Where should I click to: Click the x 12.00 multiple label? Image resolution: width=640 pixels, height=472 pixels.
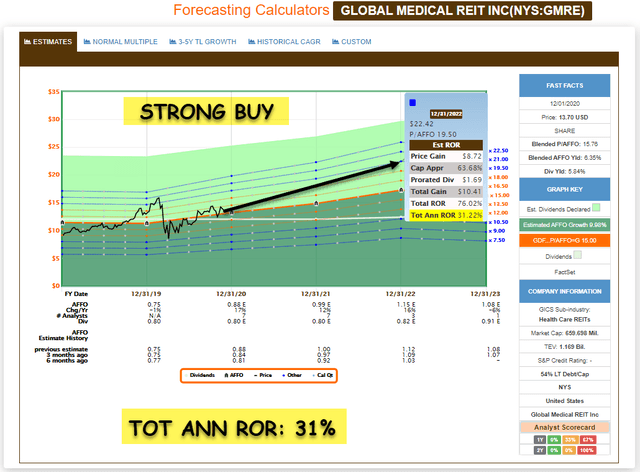(x=498, y=213)
